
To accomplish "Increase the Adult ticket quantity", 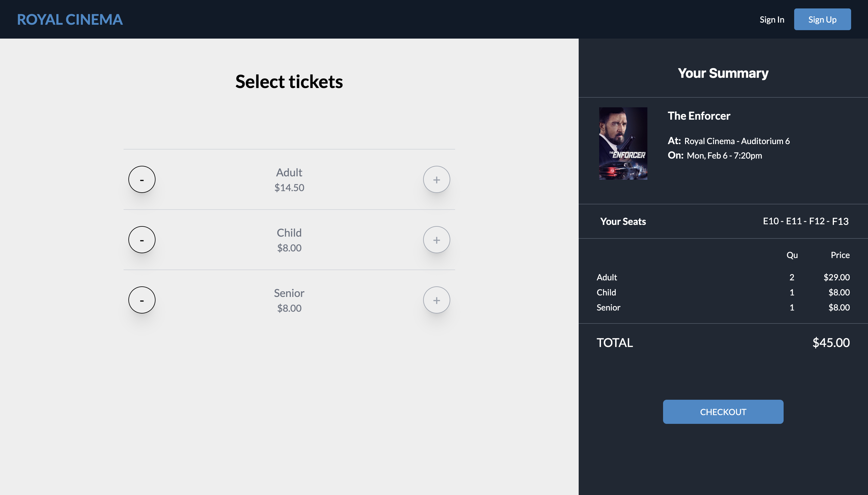I will (436, 179).
